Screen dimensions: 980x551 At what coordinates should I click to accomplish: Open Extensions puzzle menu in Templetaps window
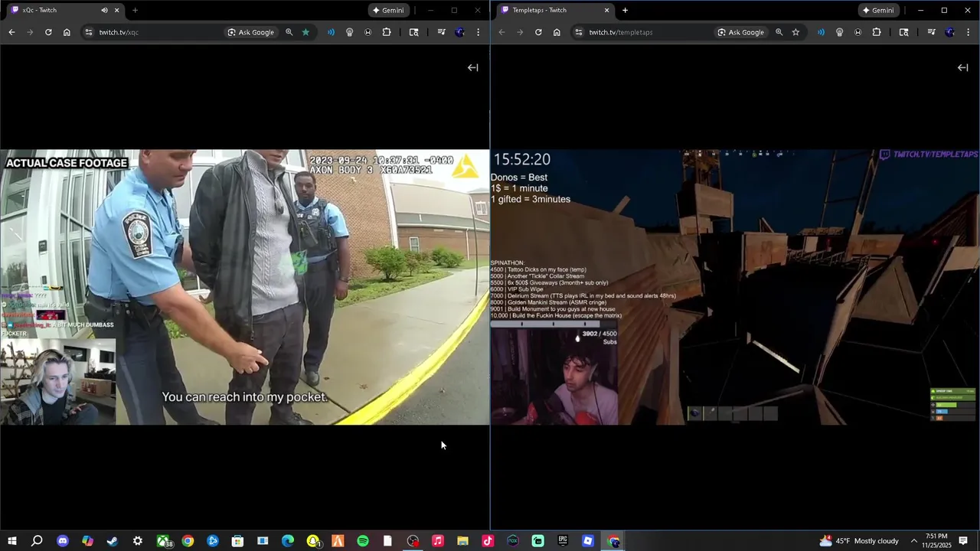(x=877, y=32)
